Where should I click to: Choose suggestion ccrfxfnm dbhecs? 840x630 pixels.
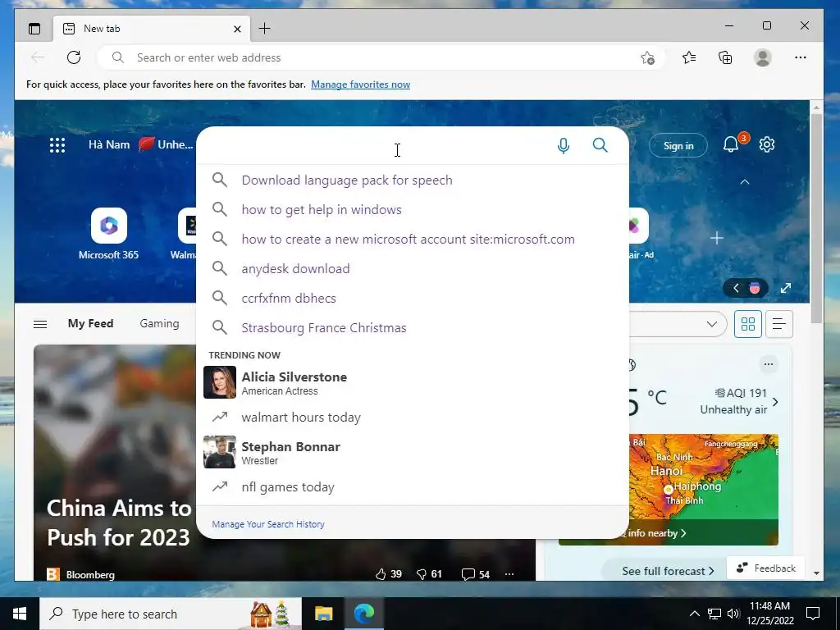point(413,298)
